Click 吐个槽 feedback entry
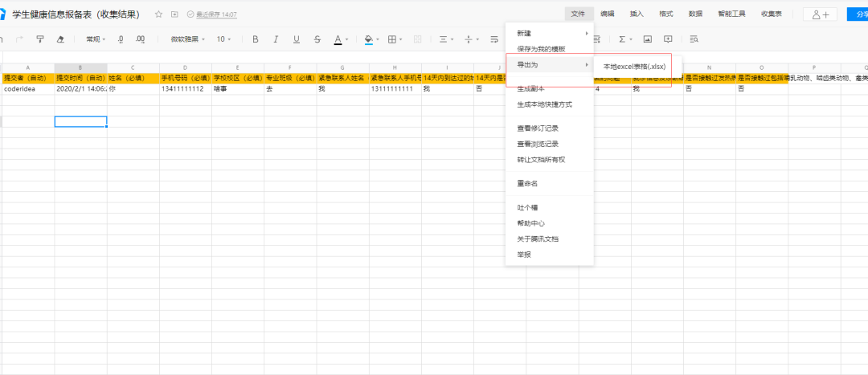The width and height of the screenshot is (868, 375). [x=549, y=208]
